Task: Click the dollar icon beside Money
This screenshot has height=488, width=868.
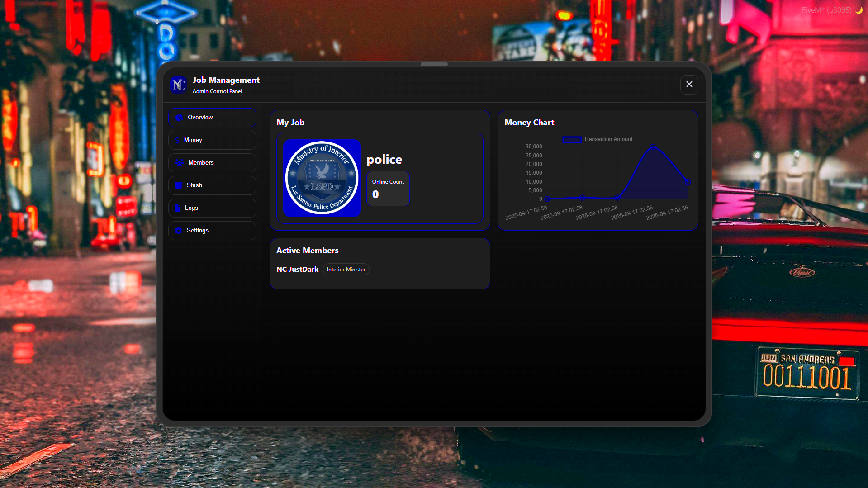Action: (177, 140)
